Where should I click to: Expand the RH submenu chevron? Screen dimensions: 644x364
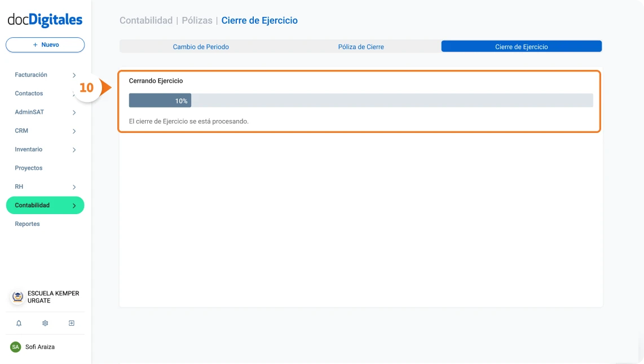[x=74, y=187]
